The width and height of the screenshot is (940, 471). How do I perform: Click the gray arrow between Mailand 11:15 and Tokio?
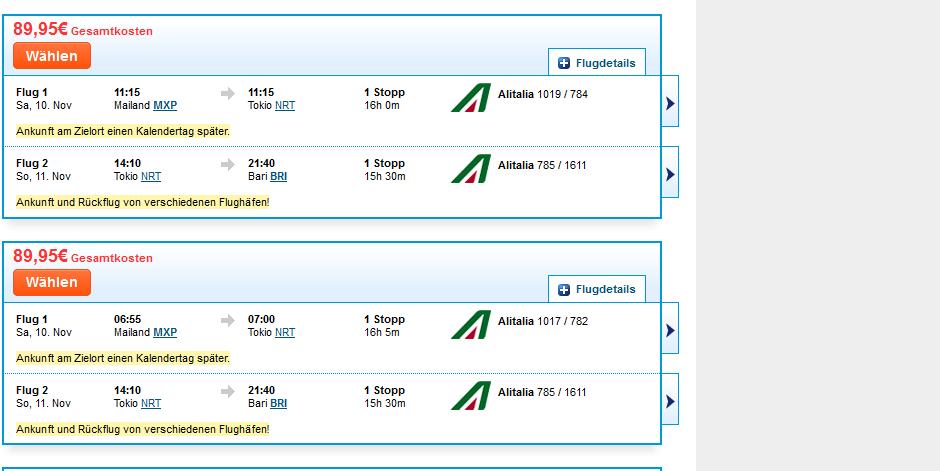(x=228, y=93)
